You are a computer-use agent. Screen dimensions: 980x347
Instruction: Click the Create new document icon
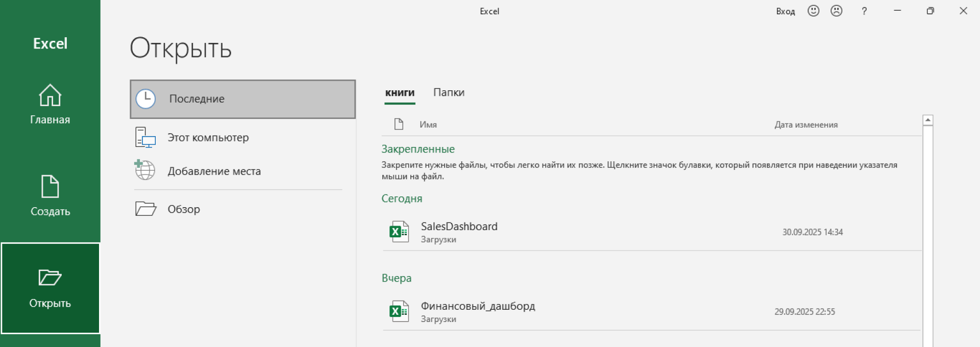click(x=50, y=186)
